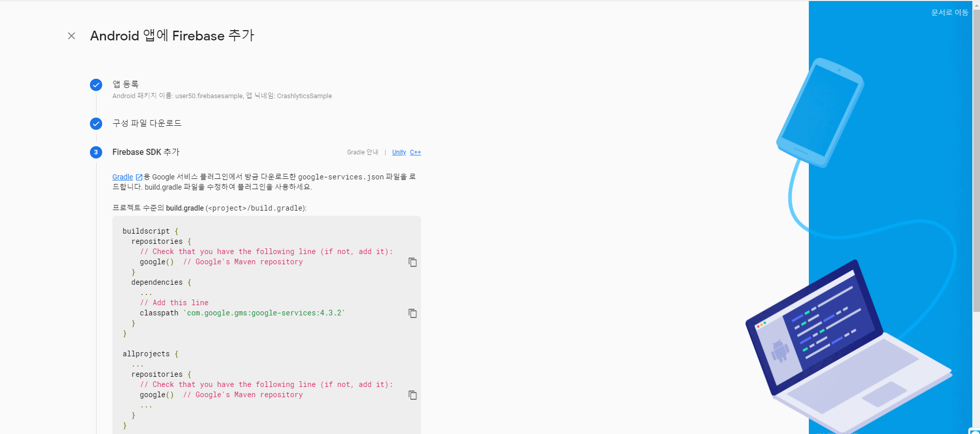Click the '// Add this line' comment
Viewport: 980px width, 434px height.
click(x=174, y=303)
